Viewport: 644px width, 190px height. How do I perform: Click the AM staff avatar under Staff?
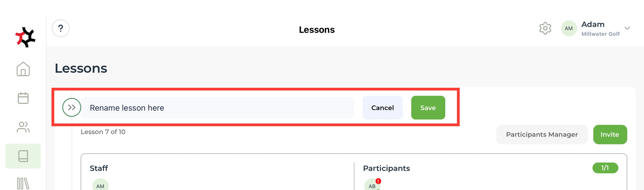(100, 185)
